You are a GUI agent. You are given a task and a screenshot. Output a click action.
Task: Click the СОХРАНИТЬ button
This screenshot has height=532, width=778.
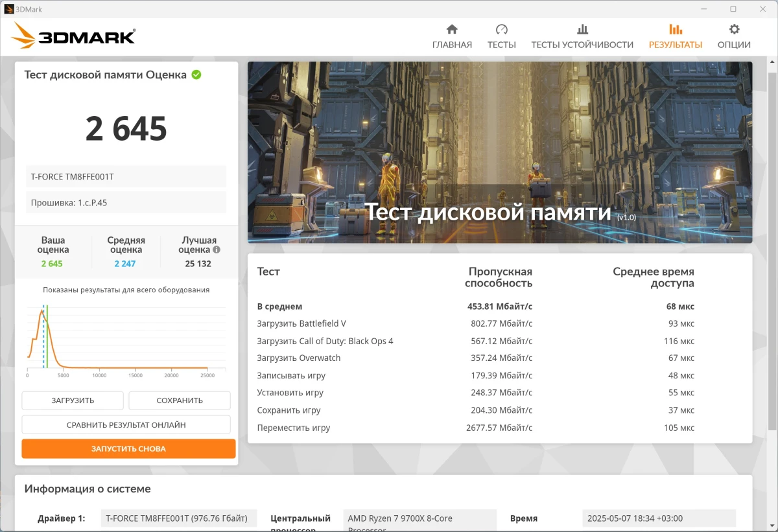pos(180,400)
